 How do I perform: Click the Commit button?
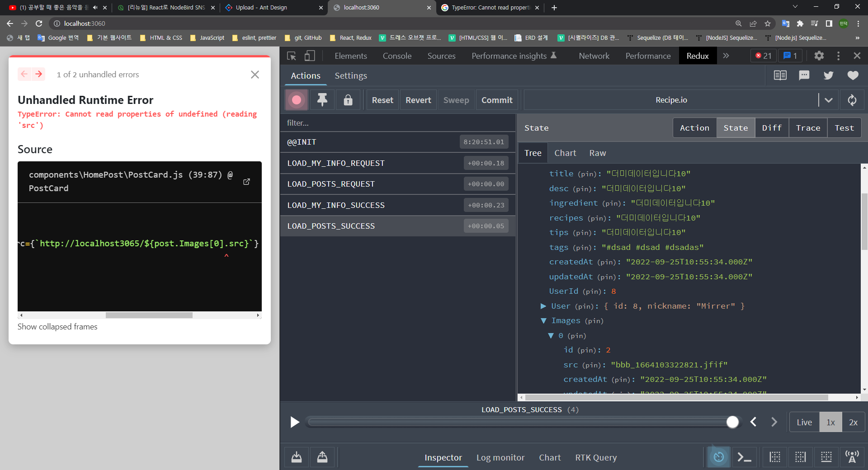pyautogui.click(x=496, y=99)
